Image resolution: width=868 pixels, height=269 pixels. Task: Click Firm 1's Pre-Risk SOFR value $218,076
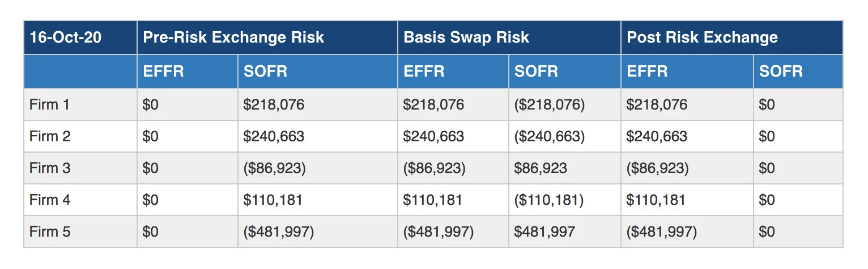pos(274,105)
